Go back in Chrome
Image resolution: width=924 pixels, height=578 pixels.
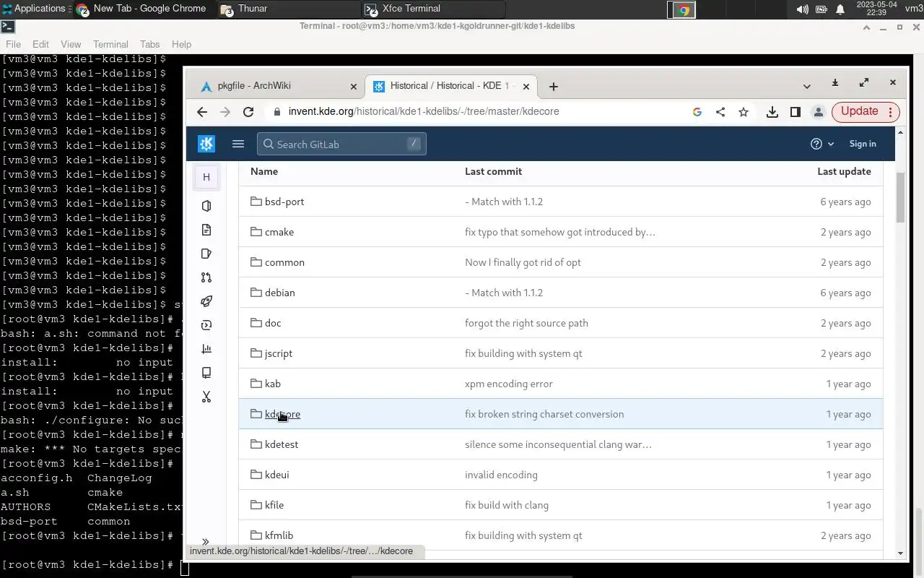(x=202, y=112)
